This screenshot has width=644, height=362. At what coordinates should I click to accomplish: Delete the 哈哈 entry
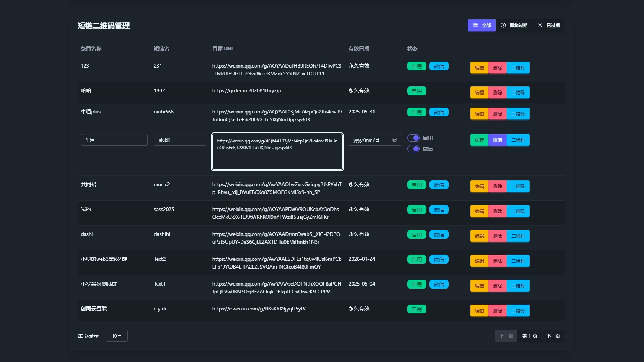pos(497,93)
